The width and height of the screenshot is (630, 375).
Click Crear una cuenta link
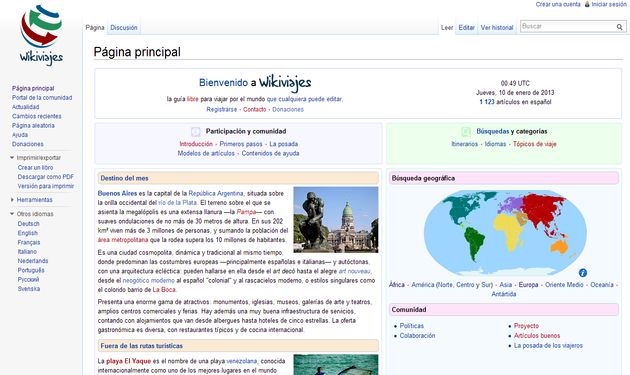click(x=558, y=4)
